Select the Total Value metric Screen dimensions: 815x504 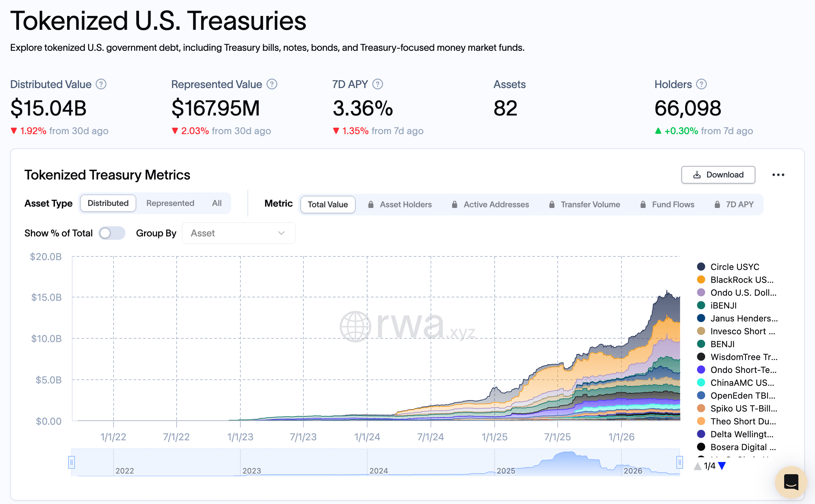coord(328,205)
